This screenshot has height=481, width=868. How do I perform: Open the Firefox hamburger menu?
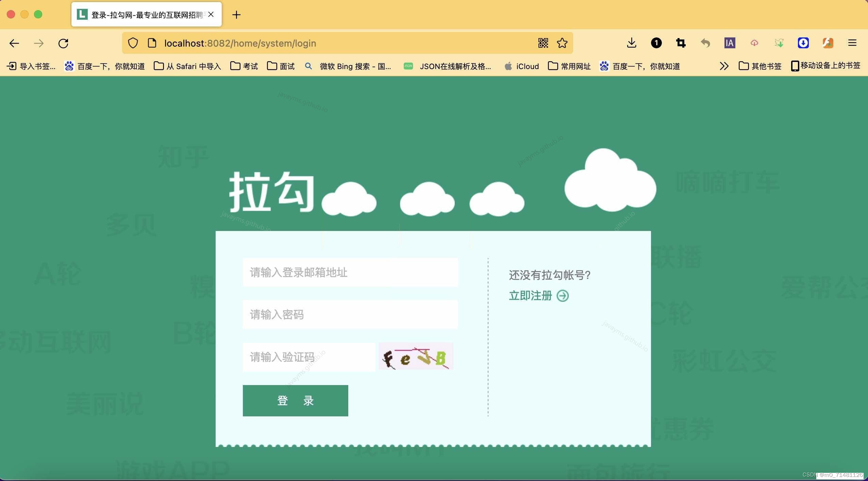click(x=852, y=43)
